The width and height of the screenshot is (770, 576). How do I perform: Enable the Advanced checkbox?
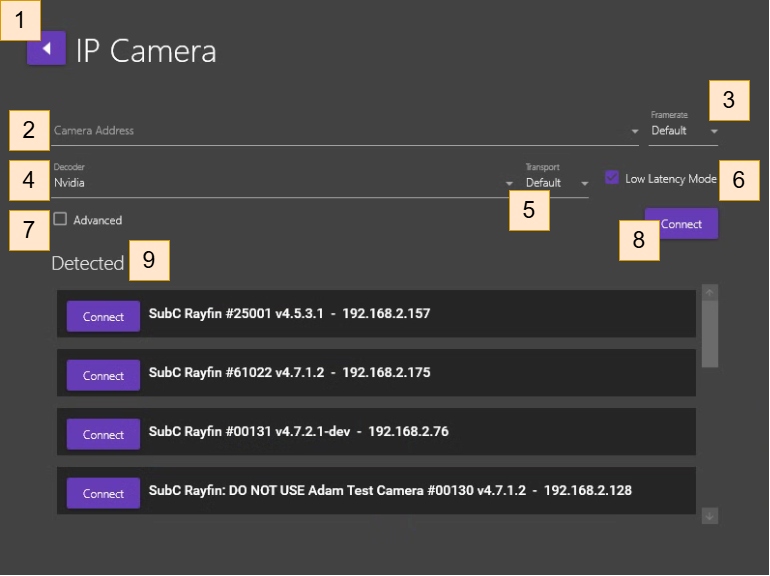(x=61, y=220)
